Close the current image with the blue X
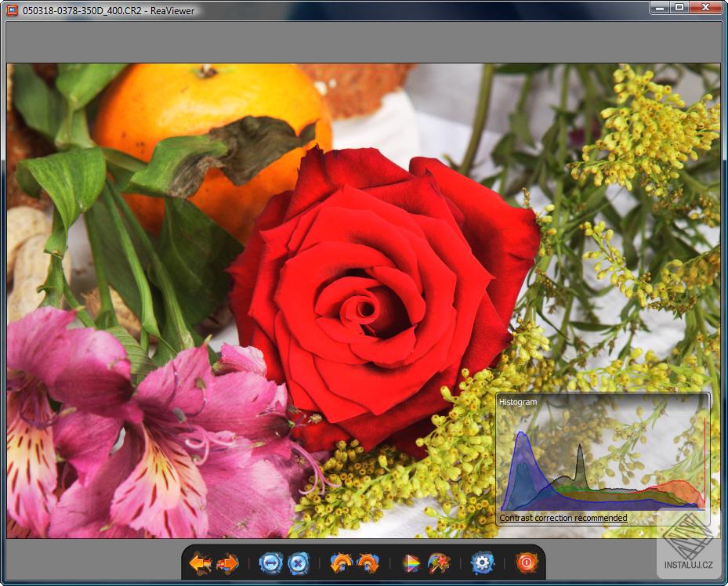Screen dimensions: 728x586 (297, 562)
